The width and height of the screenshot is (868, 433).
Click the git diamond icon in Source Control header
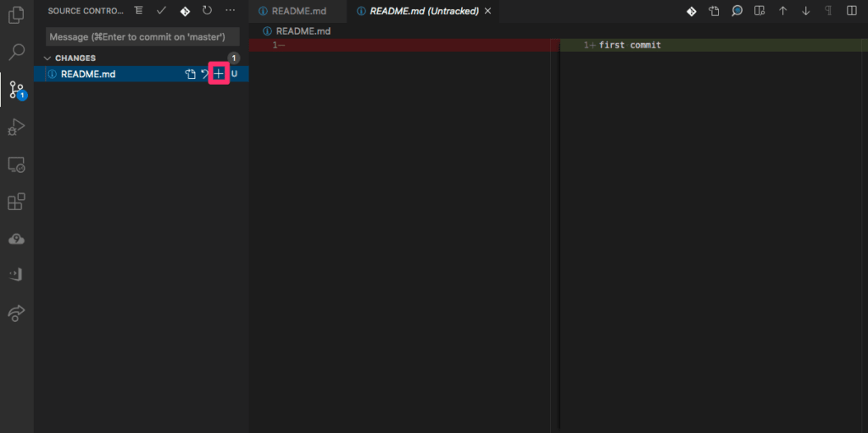[x=184, y=11]
